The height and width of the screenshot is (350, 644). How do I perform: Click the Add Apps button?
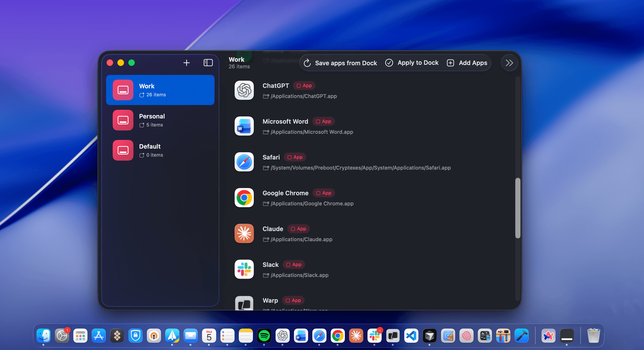click(467, 63)
